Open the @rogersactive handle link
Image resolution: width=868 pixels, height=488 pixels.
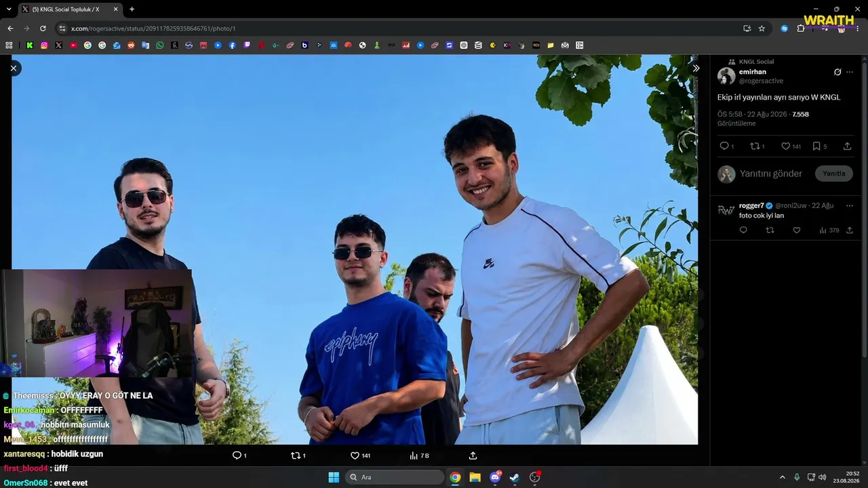761,81
